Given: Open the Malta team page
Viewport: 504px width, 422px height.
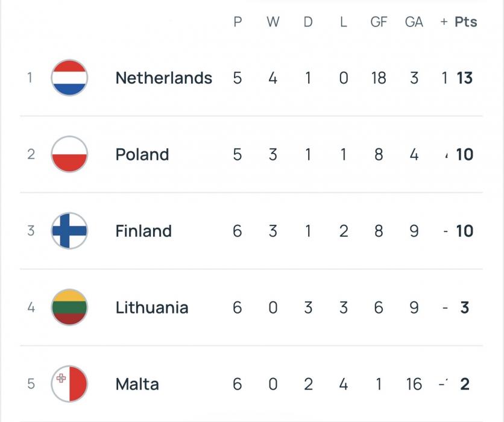Looking at the screenshot, I should point(137,384).
